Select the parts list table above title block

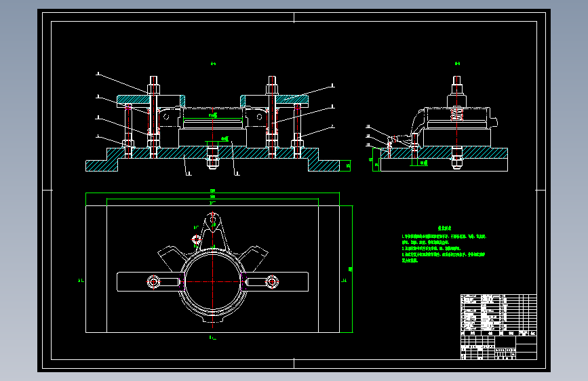498,315
